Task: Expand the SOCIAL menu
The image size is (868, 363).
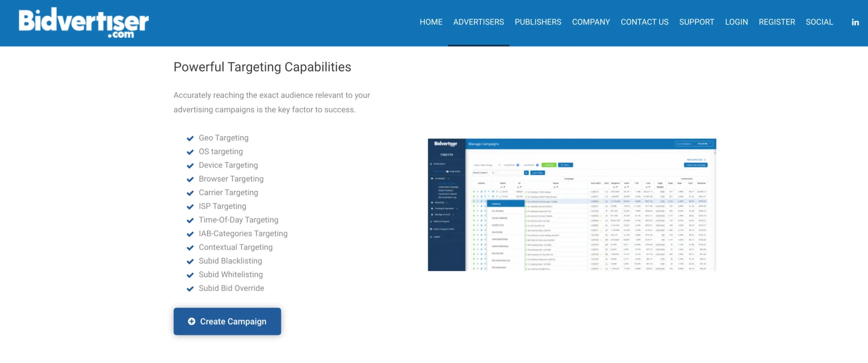Action: 819,22
